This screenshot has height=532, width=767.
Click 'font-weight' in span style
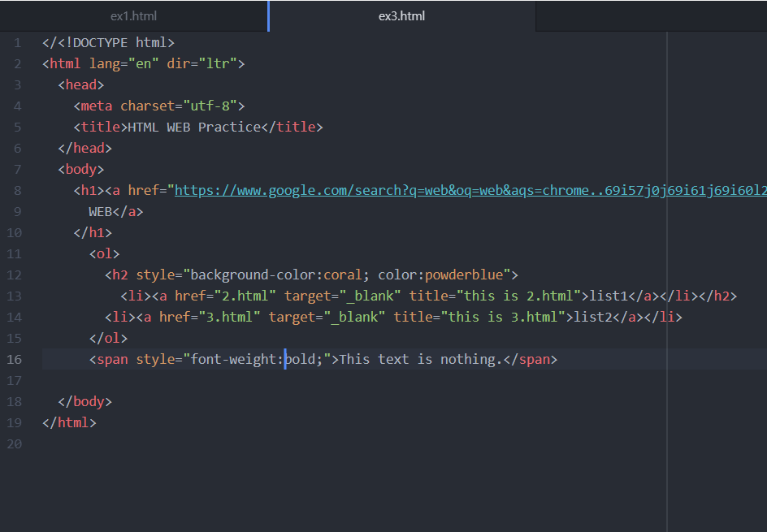tap(233, 359)
